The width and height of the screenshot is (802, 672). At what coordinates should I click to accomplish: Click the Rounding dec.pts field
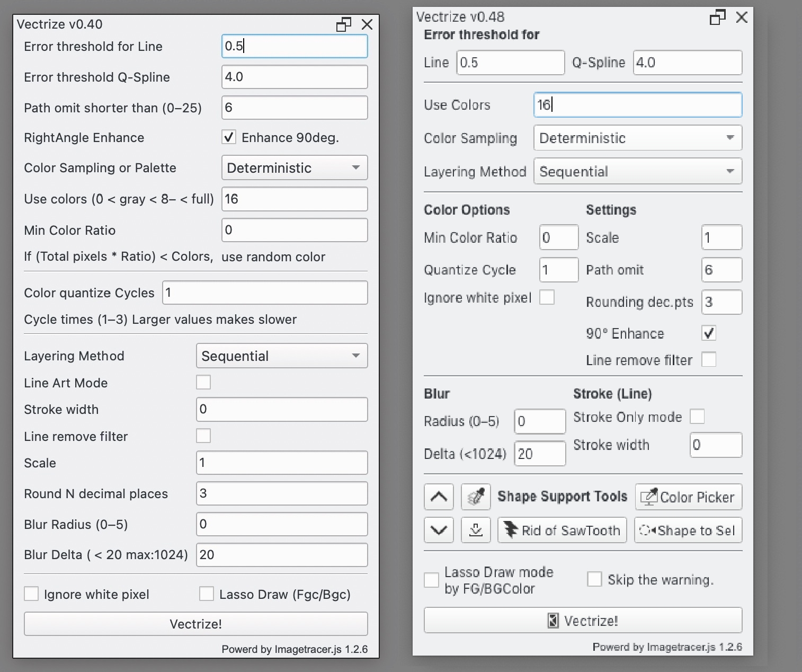722,302
